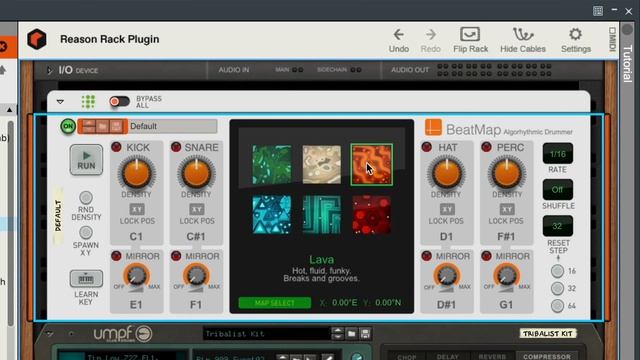Switch to the COMPRESSOR tab
The width and height of the screenshot is (640, 360).
(x=547, y=356)
